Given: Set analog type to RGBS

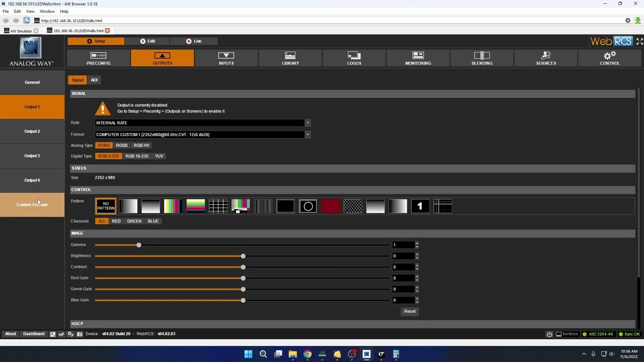Looking at the screenshot, I should pyautogui.click(x=104, y=145).
